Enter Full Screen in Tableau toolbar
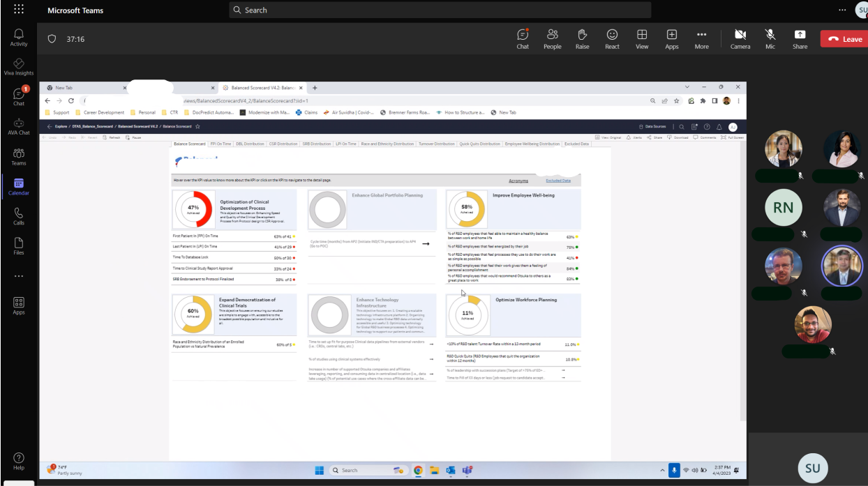 click(x=732, y=137)
